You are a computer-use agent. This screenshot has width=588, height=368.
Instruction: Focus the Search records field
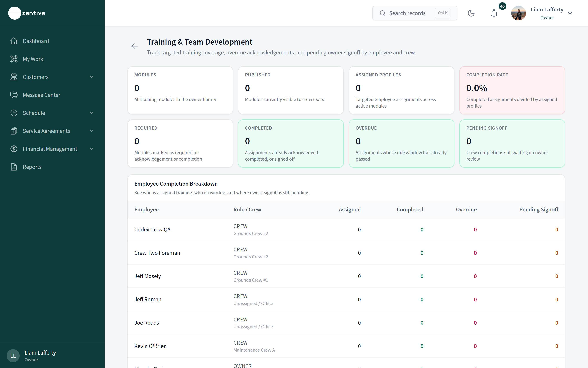click(414, 13)
